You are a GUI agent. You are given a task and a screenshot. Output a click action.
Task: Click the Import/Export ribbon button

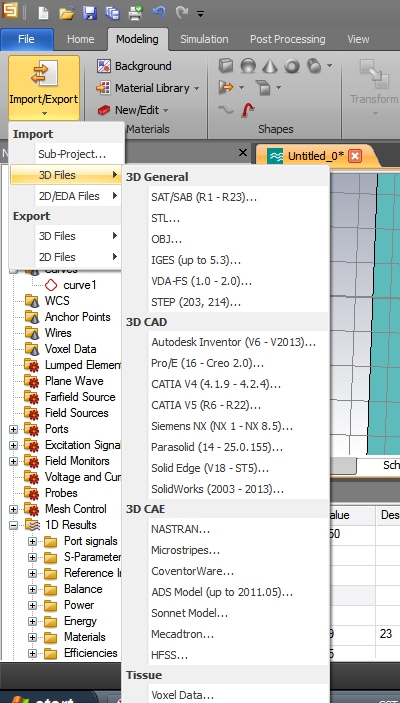(x=43, y=87)
